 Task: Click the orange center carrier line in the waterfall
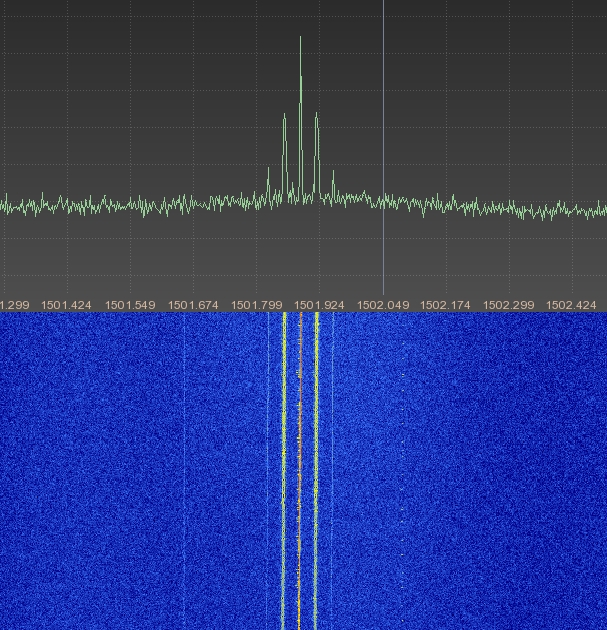click(x=300, y=470)
